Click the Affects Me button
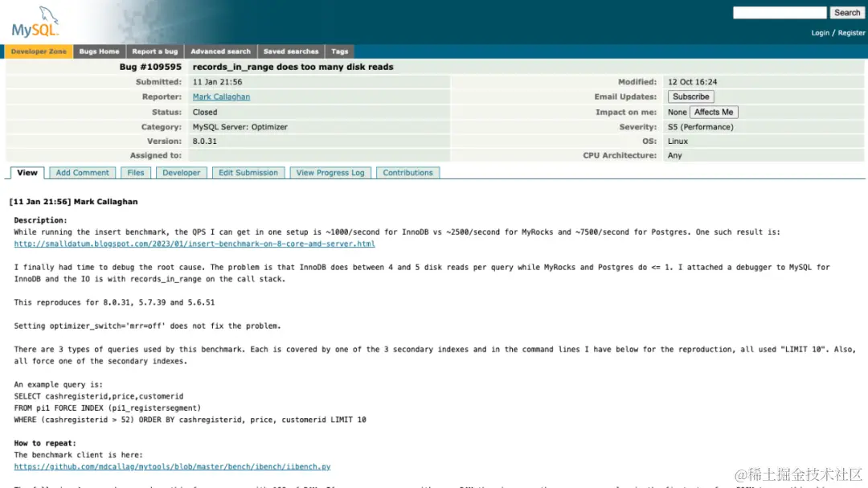The height and width of the screenshot is (488, 868). pos(713,112)
